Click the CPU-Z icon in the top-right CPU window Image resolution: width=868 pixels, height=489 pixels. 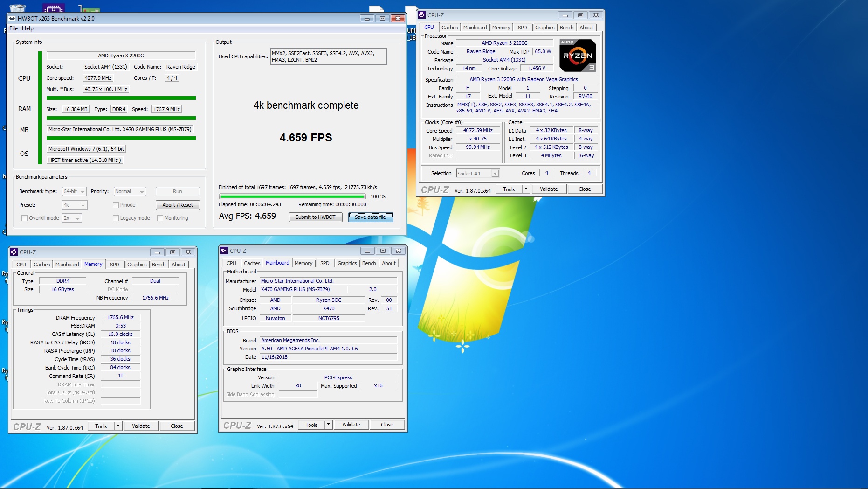click(422, 15)
